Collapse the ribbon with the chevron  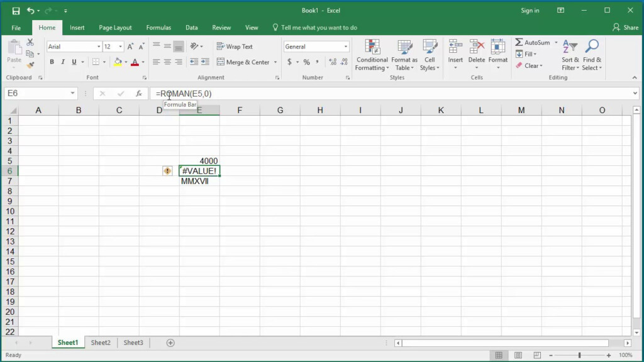[x=635, y=77]
